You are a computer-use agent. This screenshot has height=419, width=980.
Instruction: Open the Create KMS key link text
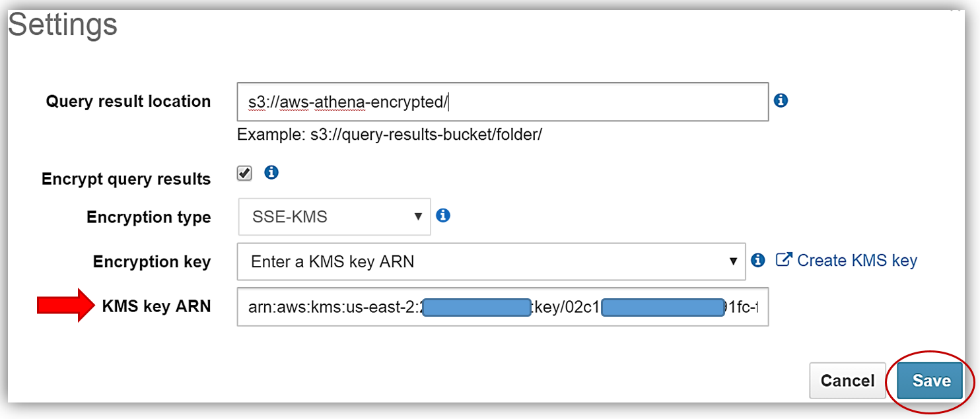click(x=857, y=261)
